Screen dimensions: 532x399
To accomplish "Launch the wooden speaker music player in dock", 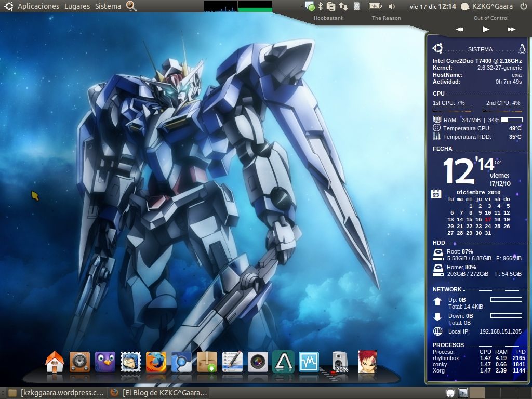I will coord(79,362).
